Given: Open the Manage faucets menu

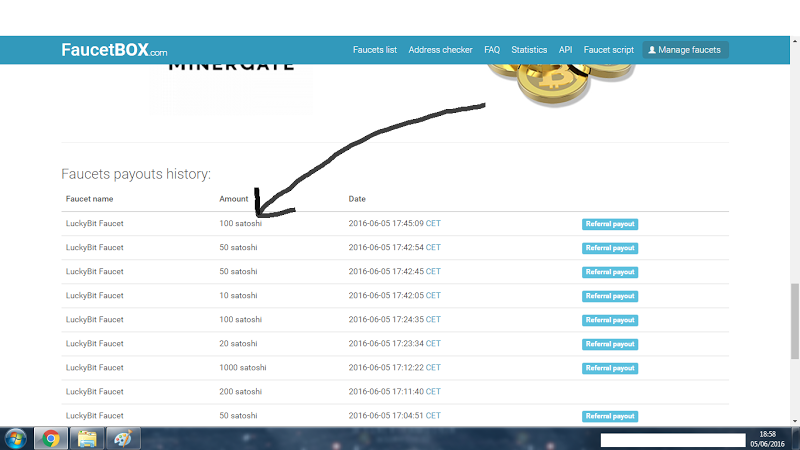Looking at the screenshot, I should pos(685,50).
